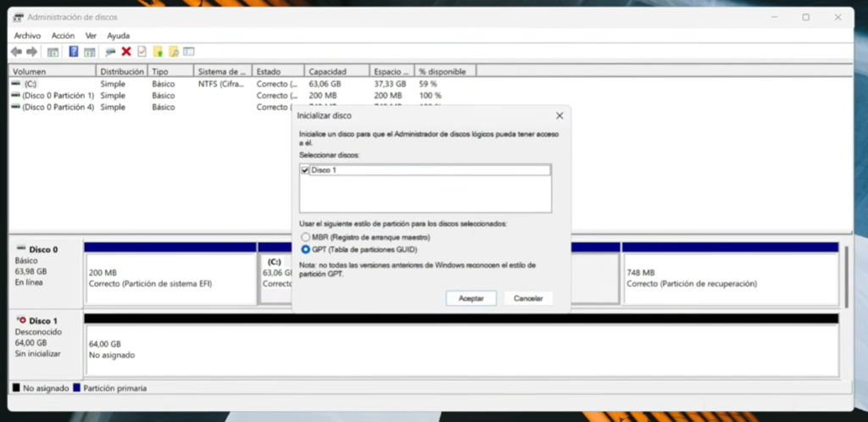Click the blue Partición primaria legend swatch
This screenshot has height=422, width=868.
click(76, 388)
